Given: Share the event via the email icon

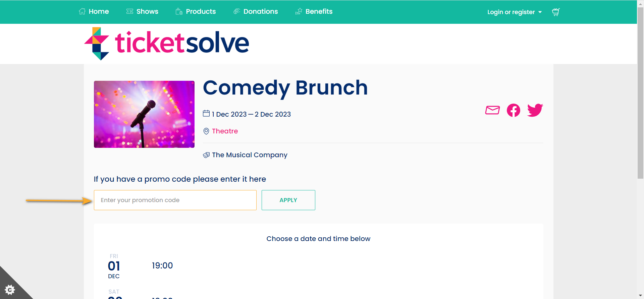Looking at the screenshot, I should pyautogui.click(x=492, y=110).
